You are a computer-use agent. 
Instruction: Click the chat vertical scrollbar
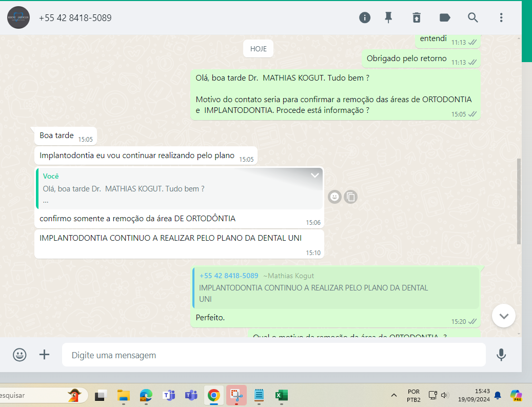point(519,200)
